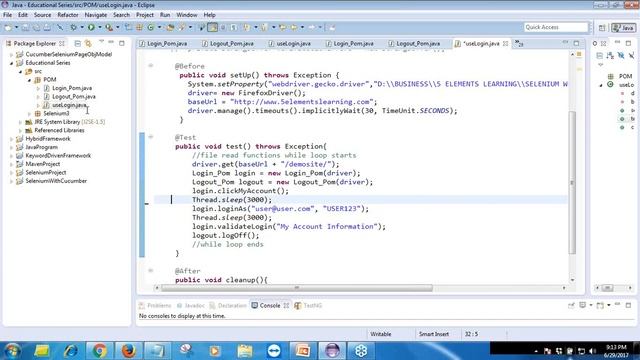Open Google Chrome from taskbar
The width and height of the screenshot is (640, 360).
pyautogui.click(x=99, y=351)
